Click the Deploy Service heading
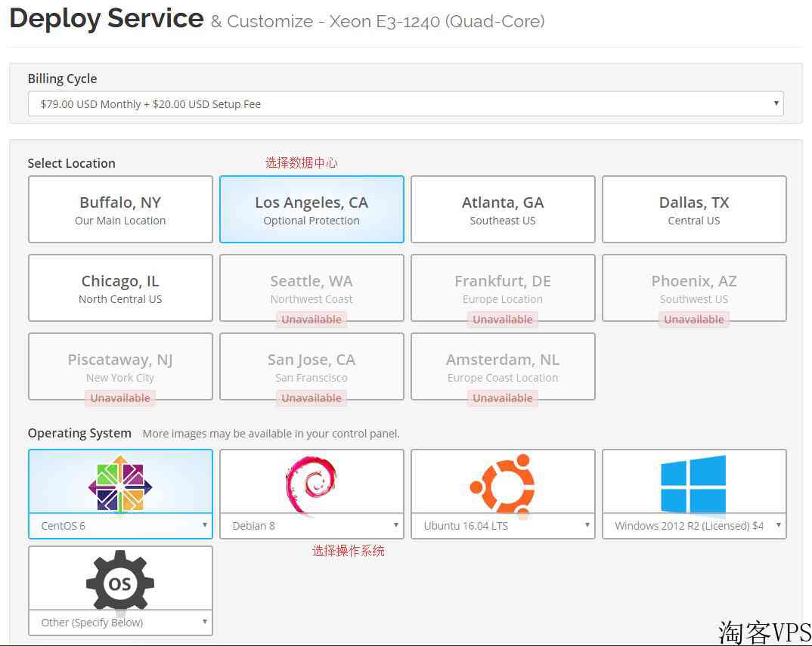 click(107, 19)
